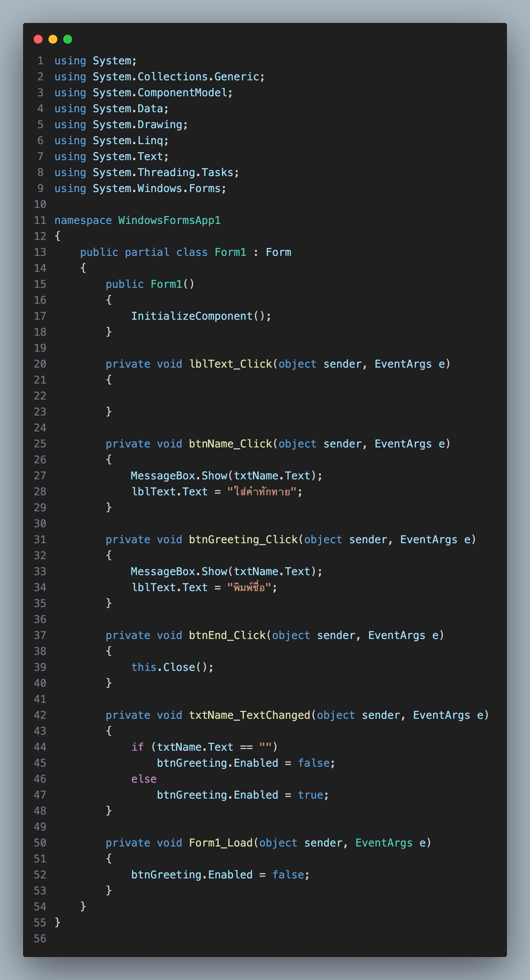Click the 'namespace' keyword
Image resolution: width=530 pixels, height=980 pixels.
point(83,220)
